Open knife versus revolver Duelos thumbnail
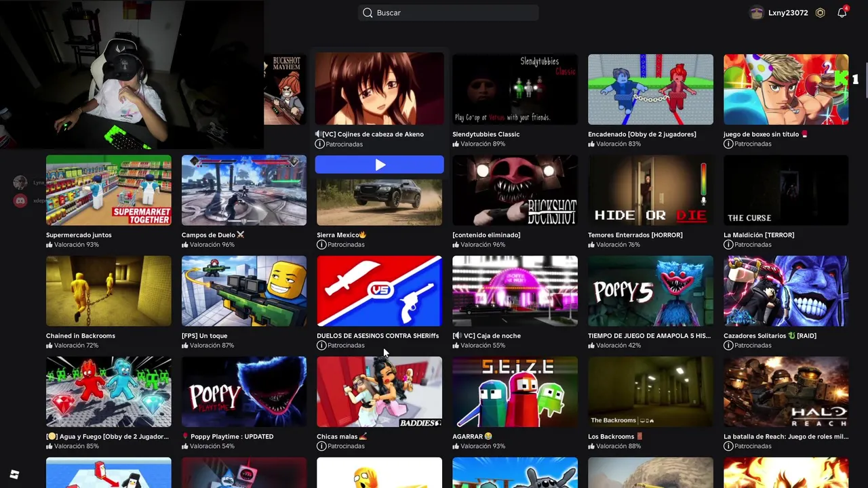This screenshot has width=868, height=488. [380, 291]
